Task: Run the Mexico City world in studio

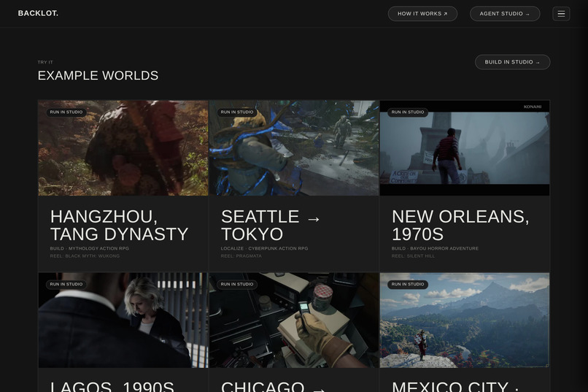Action: pyautogui.click(x=408, y=285)
